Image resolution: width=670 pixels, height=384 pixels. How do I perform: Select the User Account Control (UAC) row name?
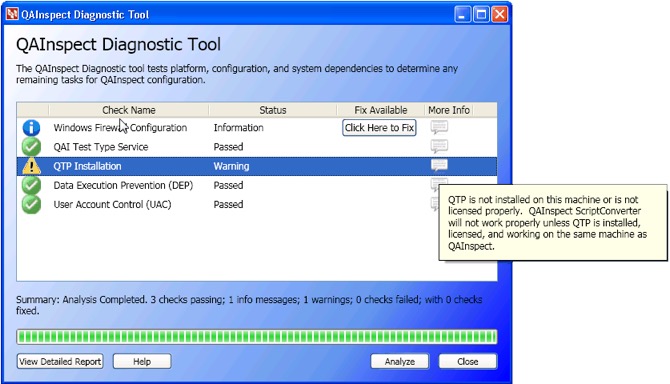coord(112,205)
